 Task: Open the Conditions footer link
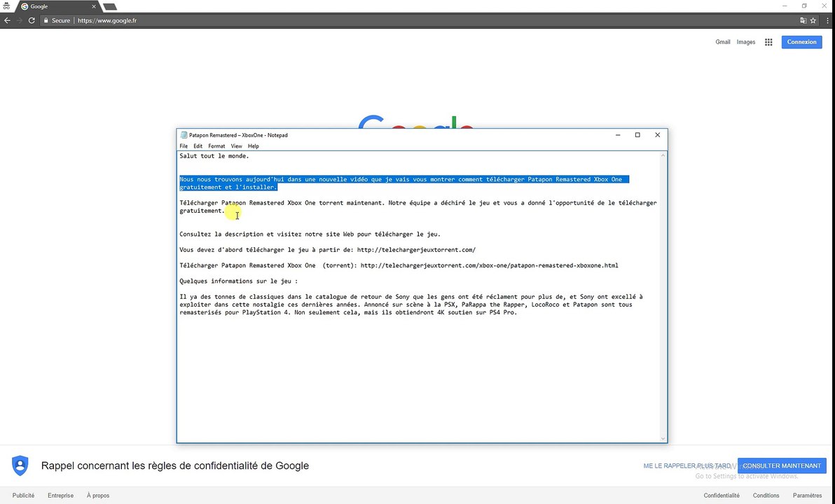pyautogui.click(x=766, y=496)
